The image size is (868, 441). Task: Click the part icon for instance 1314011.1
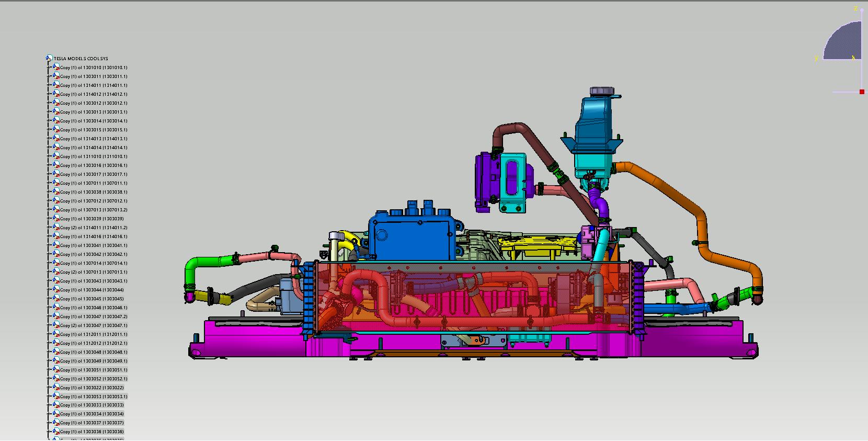(x=56, y=85)
